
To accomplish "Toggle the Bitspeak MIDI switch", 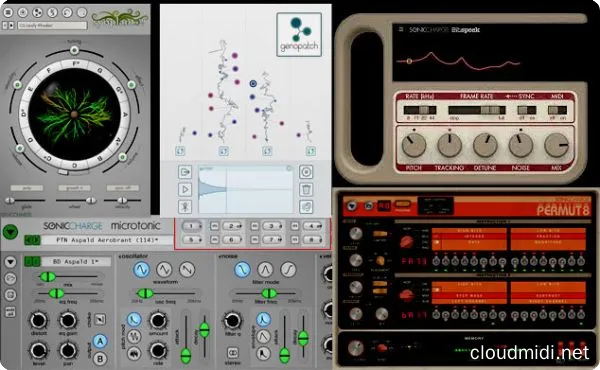I will (557, 110).
